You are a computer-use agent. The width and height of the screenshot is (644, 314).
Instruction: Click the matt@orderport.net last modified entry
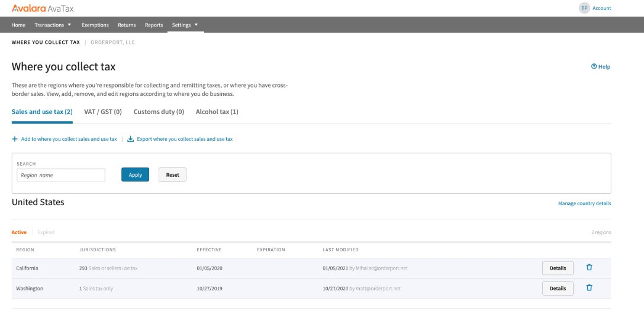[362, 289]
